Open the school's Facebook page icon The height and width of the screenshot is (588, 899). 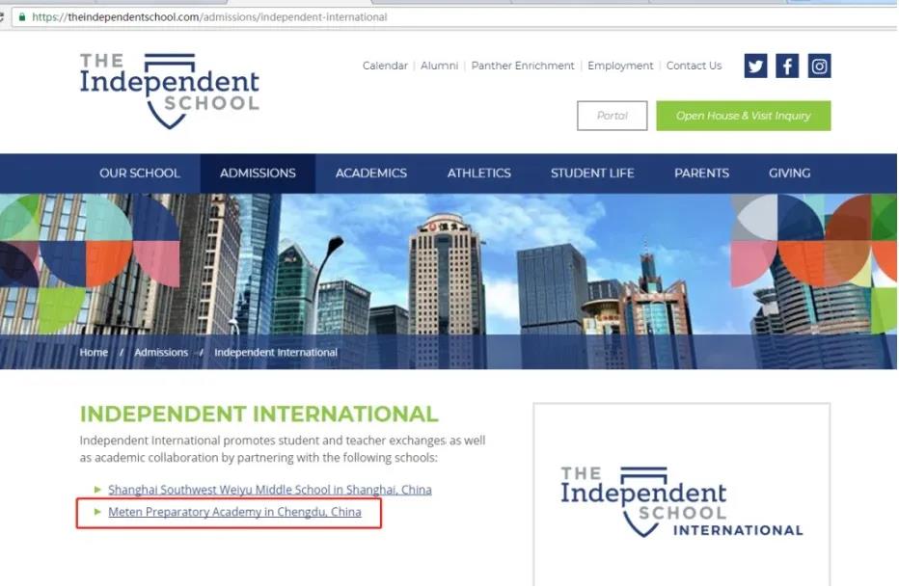[787, 66]
